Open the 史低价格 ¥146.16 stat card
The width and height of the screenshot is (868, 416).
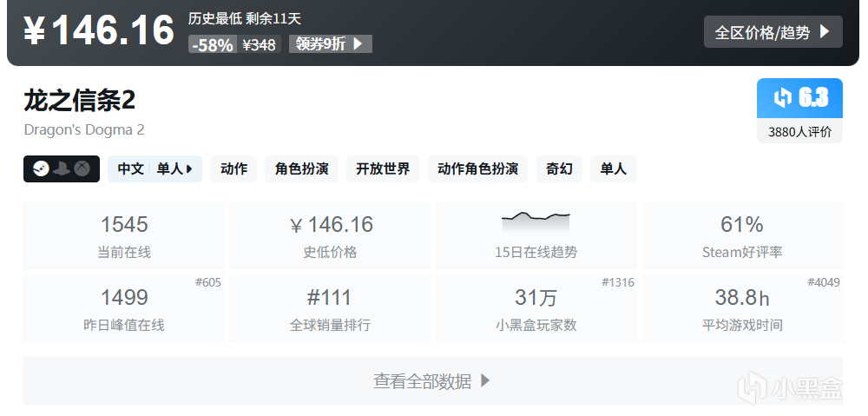331,235
